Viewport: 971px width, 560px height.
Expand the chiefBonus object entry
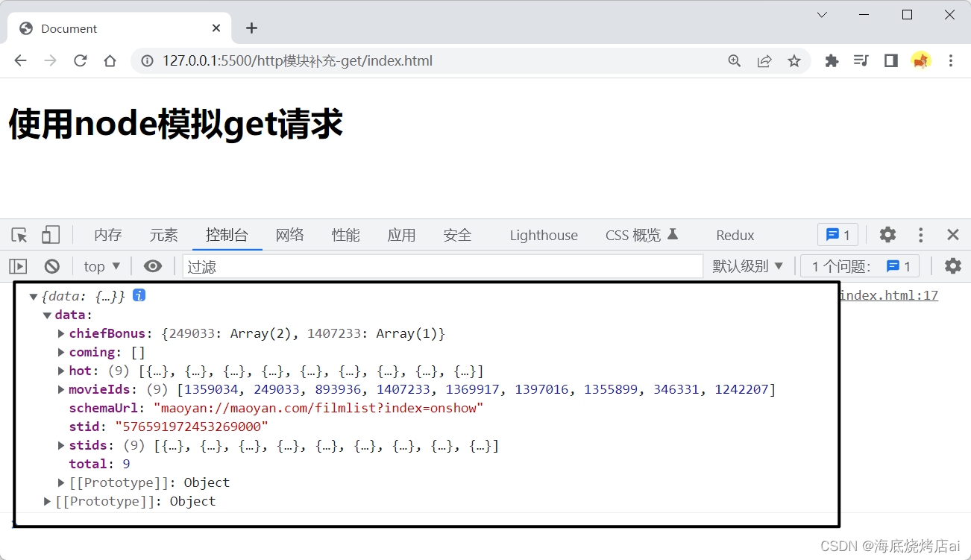pos(61,333)
